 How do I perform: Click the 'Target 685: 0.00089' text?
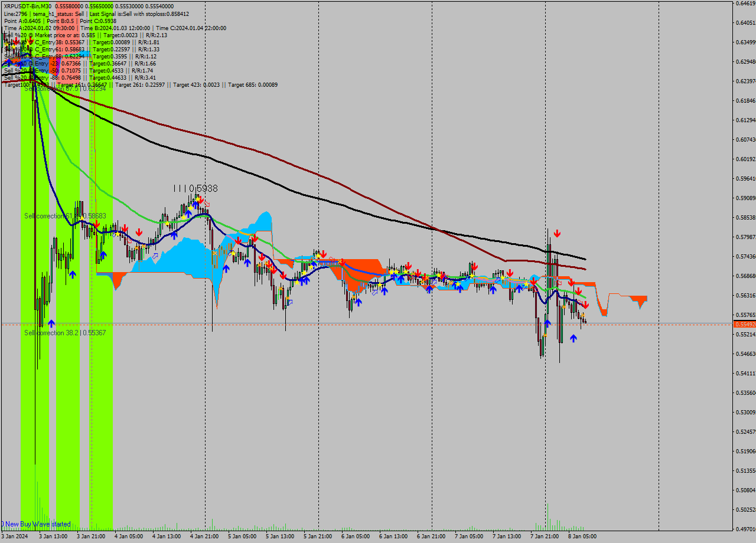[253, 84]
